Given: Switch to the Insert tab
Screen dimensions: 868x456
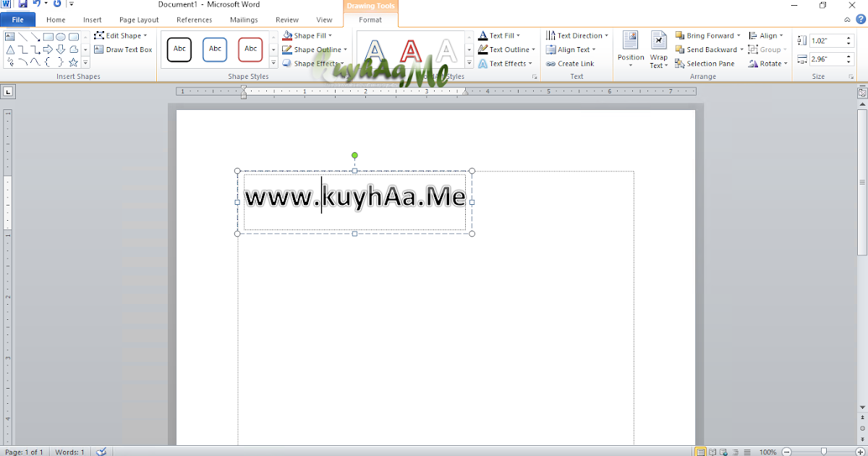Looking at the screenshot, I should [x=93, y=20].
